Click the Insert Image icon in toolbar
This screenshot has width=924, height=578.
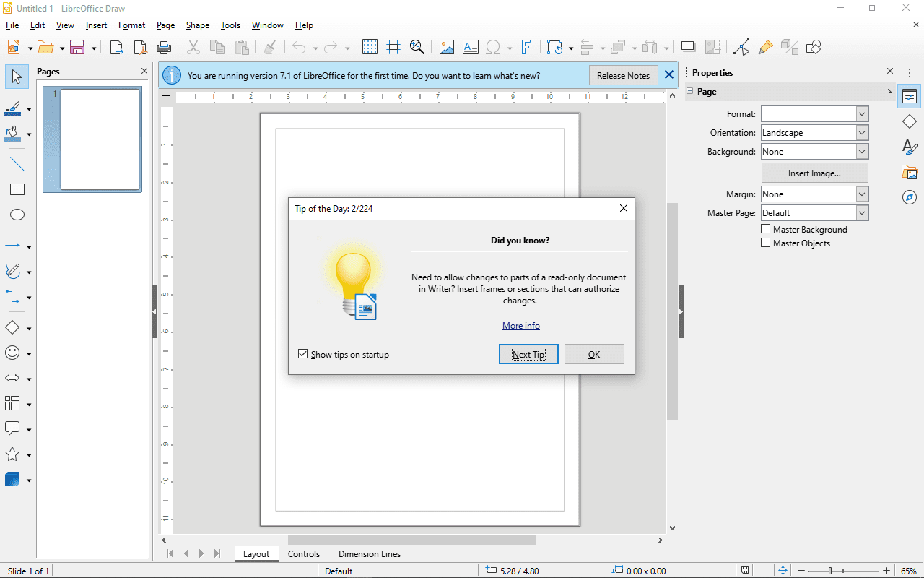point(447,48)
